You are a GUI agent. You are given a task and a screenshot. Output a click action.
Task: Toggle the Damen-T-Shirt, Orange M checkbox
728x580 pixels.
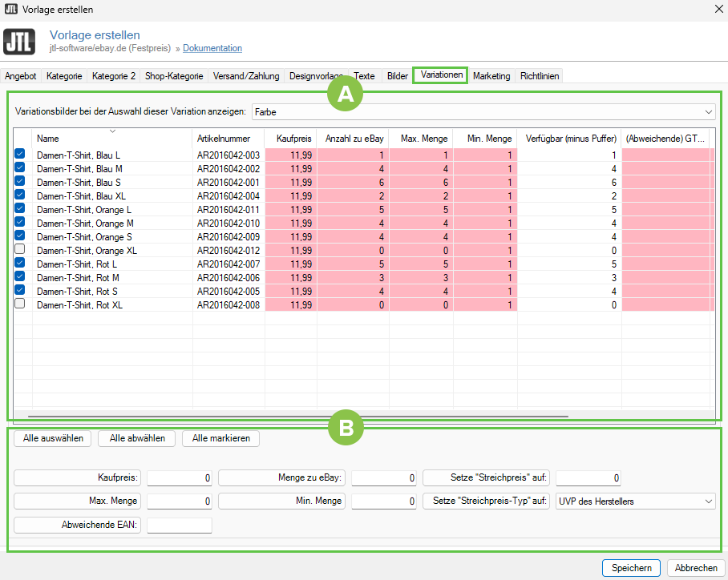(20, 222)
